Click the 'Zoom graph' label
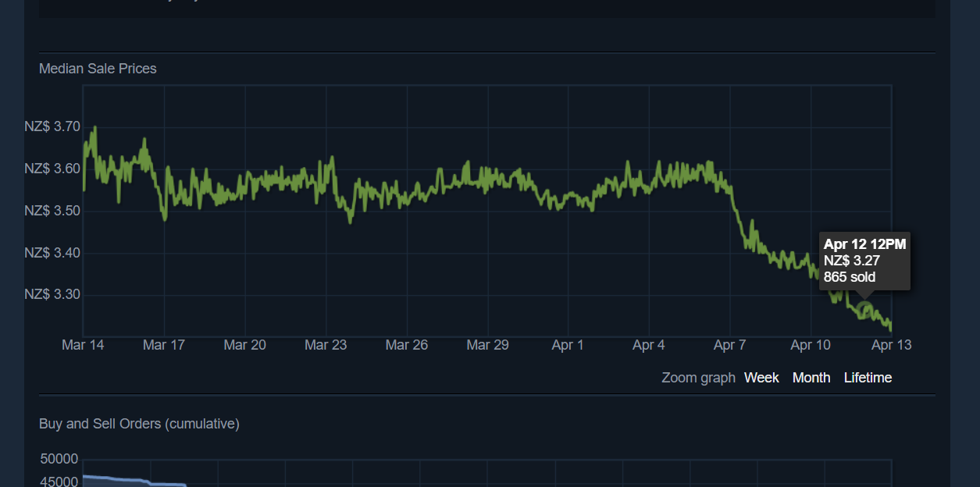980x487 pixels. (699, 378)
